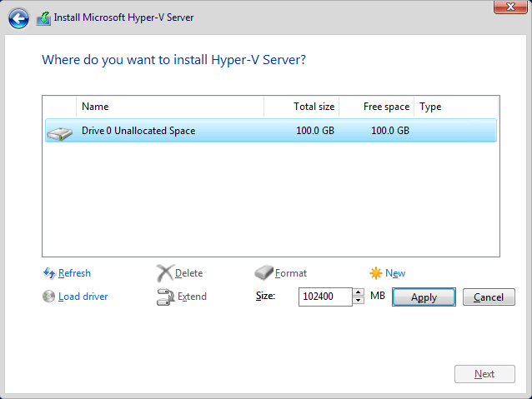
Task: Click the Drive 0 disk icon
Action: [60, 132]
